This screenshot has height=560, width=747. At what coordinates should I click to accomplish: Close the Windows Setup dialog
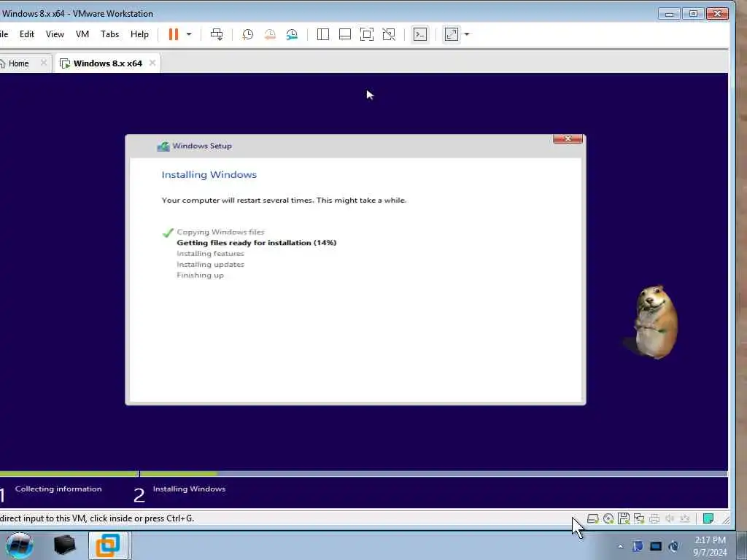568,139
